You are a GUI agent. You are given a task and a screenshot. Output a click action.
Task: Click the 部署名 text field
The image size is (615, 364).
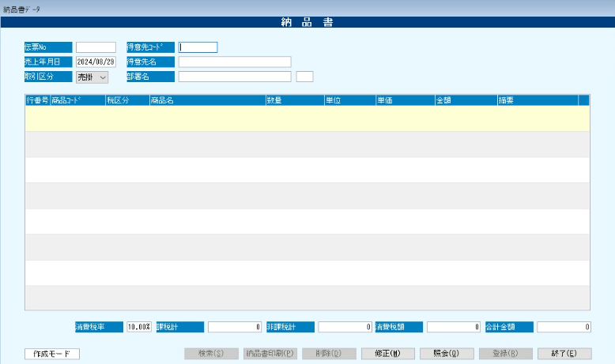[x=235, y=77]
